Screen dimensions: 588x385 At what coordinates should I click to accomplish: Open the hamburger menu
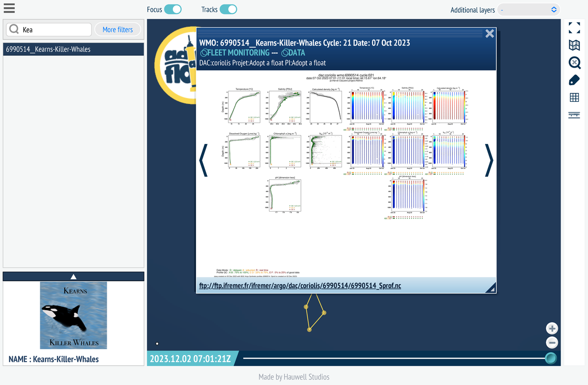[x=9, y=8]
